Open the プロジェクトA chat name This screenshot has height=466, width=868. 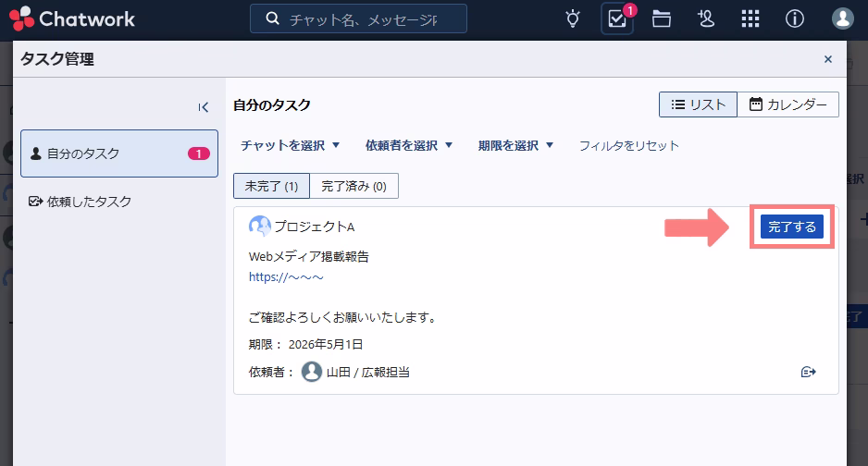[315, 227]
